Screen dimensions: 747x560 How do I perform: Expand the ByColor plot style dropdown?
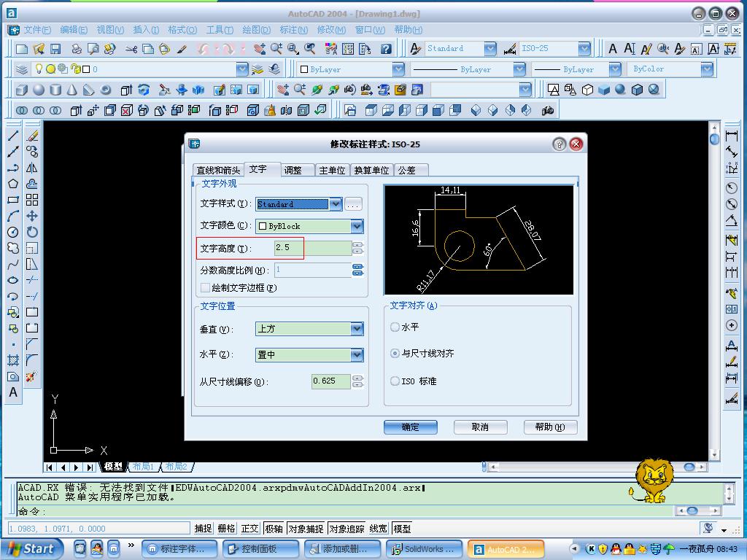point(707,69)
